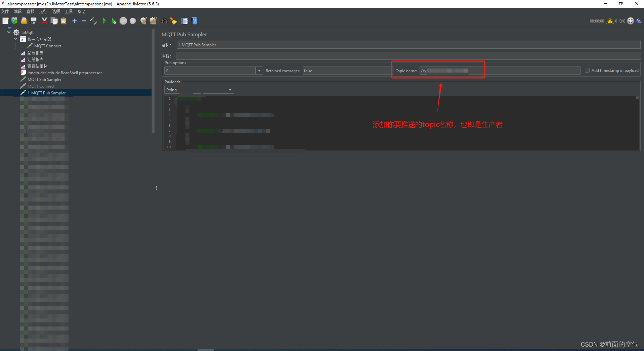Reset search with yellow brush icon
This screenshot has height=351, width=644.
[173, 21]
